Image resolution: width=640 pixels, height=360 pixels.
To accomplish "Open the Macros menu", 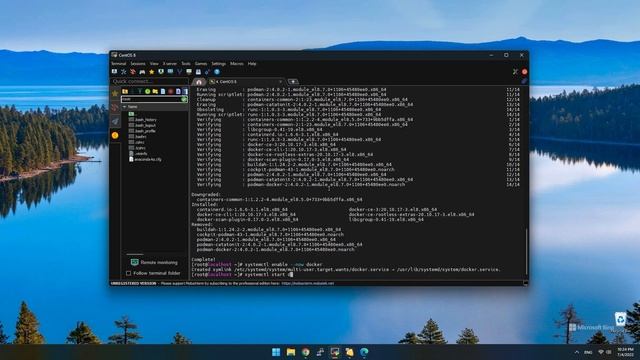I will 237,64.
